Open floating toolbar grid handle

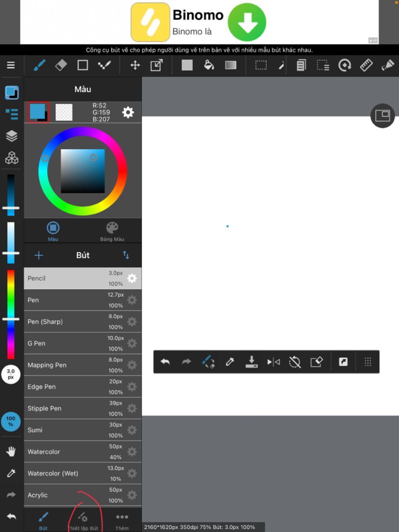[x=368, y=362]
